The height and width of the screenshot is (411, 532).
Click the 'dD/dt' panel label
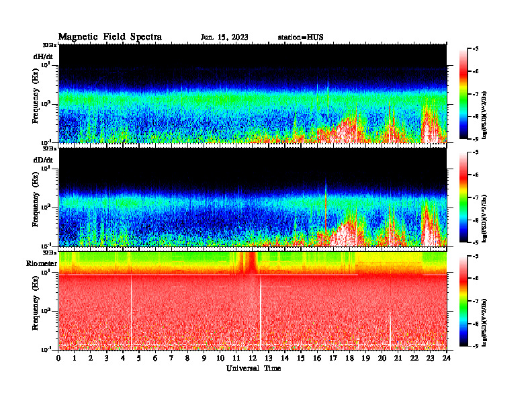pyautogui.click(x=43, y=160)
